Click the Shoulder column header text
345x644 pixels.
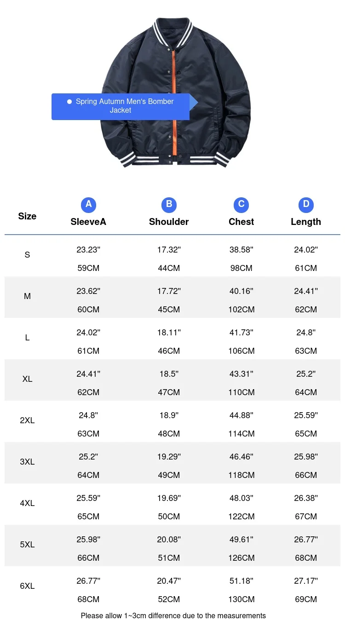coord(169,222)
